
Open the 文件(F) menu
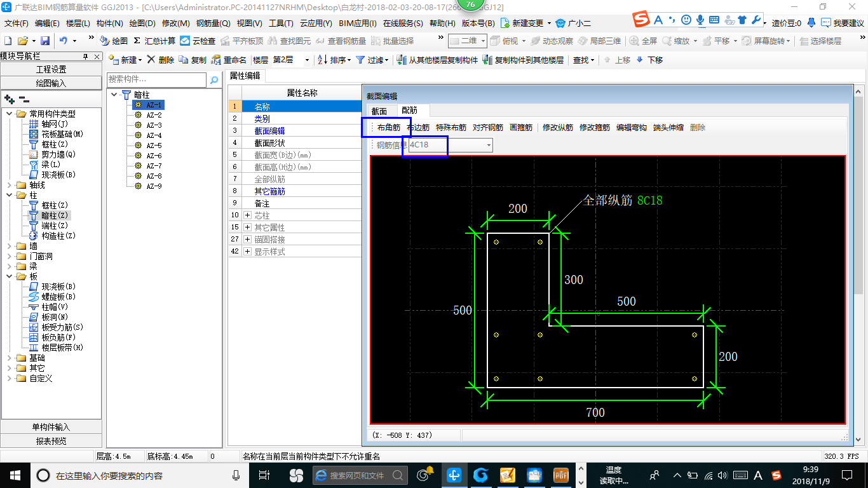(x=16, y=23)
